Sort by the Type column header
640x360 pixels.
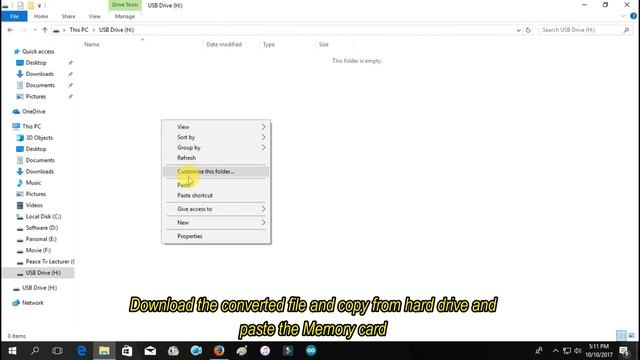coord(269,44)
